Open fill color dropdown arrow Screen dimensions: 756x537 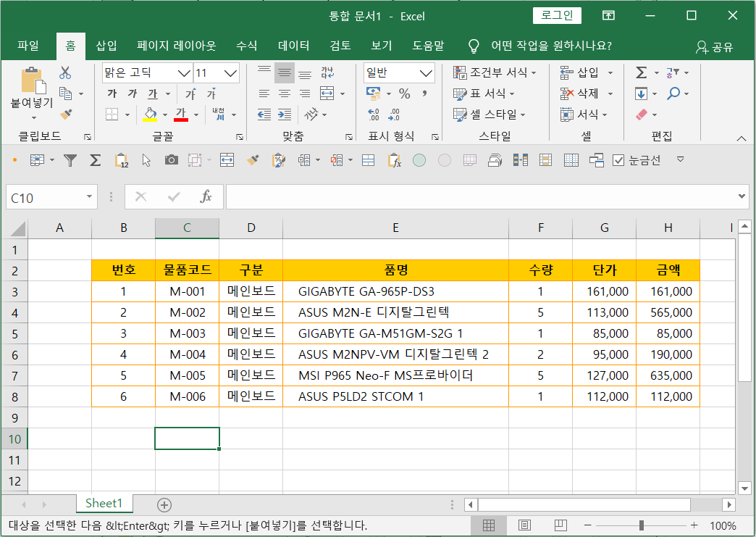point(165,115)
